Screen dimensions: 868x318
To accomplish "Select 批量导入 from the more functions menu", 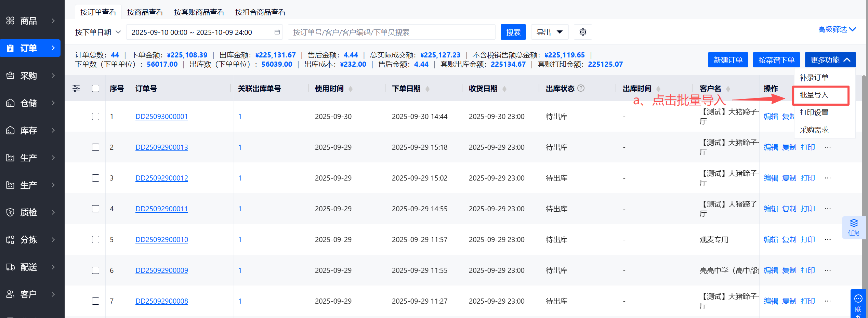I will pyautogui.click(x=814, y=95).
